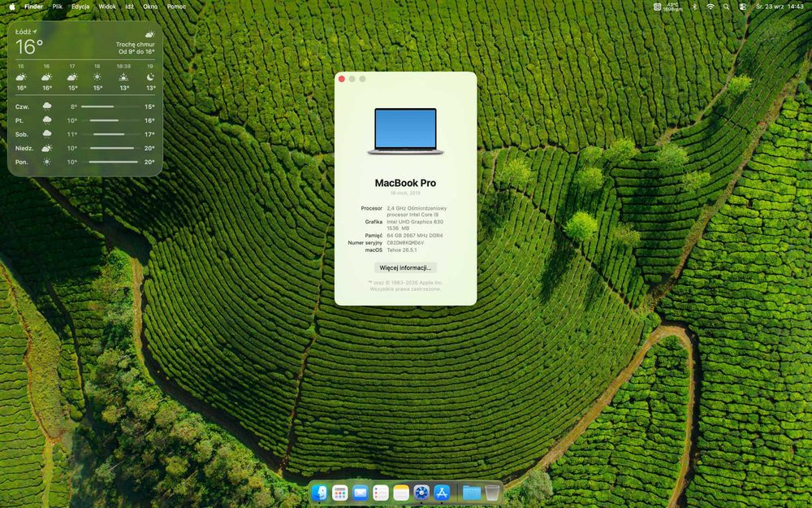
Task: Open the Downloads folder in Dock
Action: [471, 493]
